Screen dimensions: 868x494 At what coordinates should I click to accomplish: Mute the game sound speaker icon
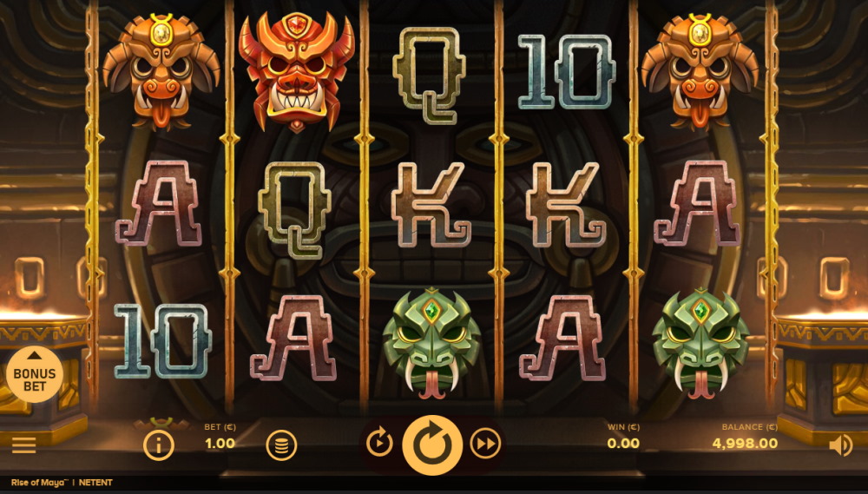(841, 445)
